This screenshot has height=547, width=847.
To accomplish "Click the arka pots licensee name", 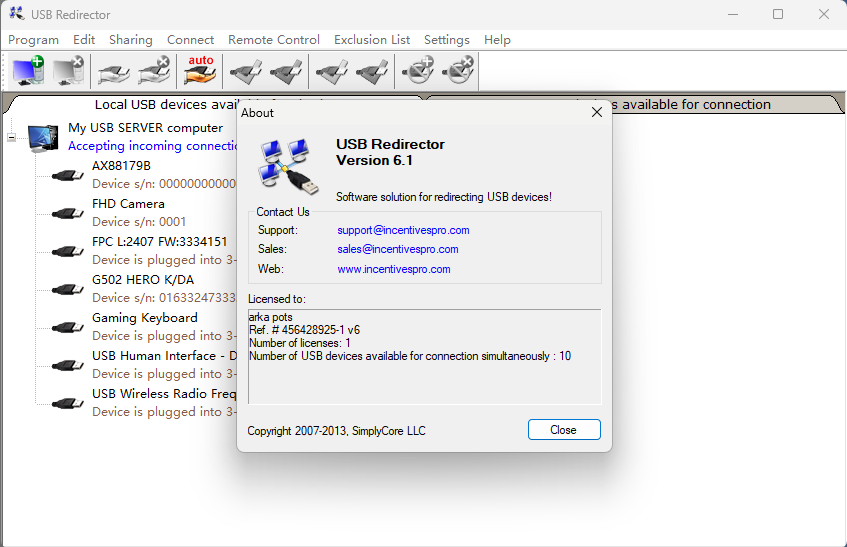I will (x=271, y=317).
